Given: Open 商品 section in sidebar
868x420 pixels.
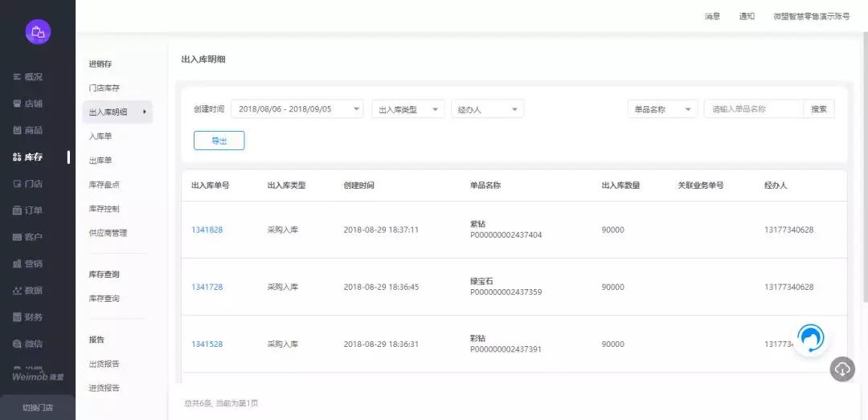Looking at the screenshot, I should (x=27, y=130).
